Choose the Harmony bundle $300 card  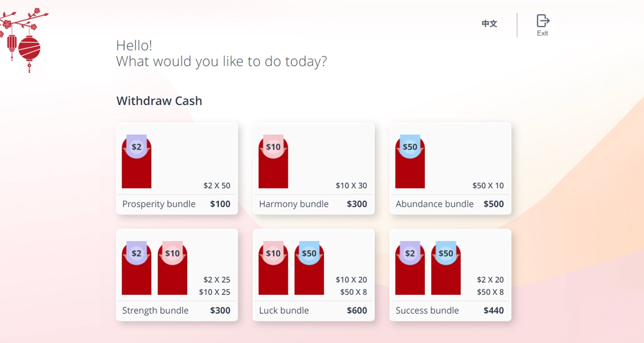point(313,168)
